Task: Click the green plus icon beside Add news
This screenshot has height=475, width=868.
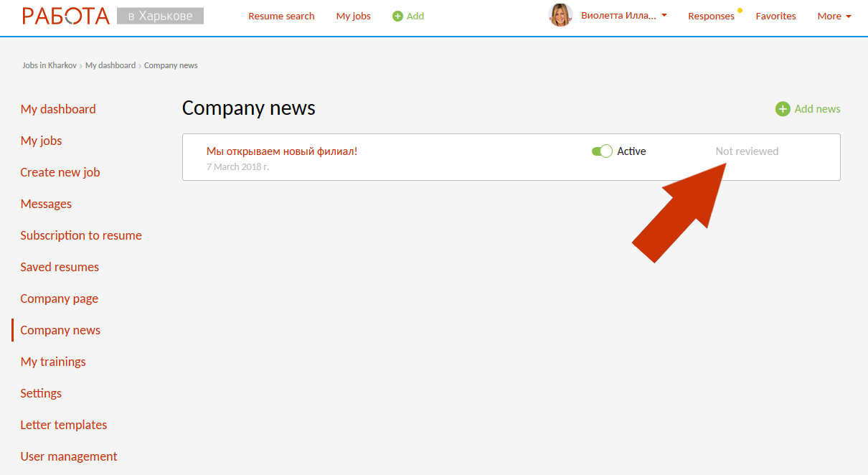Action: click(x=782, y=109)
